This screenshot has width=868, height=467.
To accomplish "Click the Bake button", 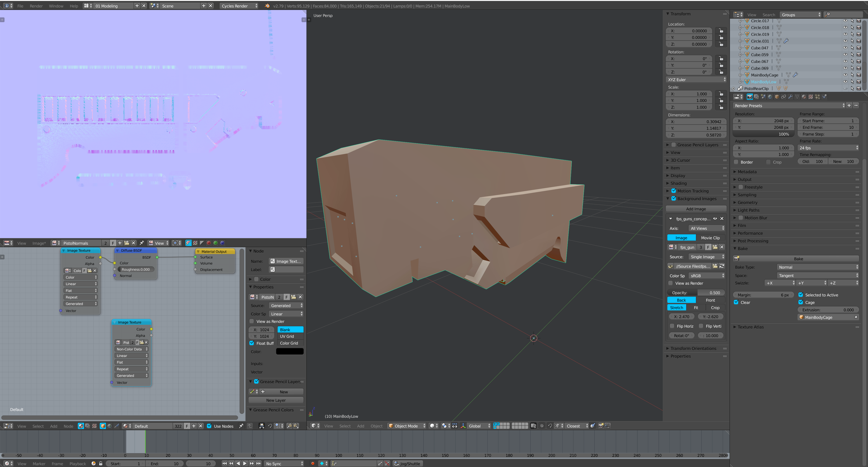I will (x=798, y=259).
